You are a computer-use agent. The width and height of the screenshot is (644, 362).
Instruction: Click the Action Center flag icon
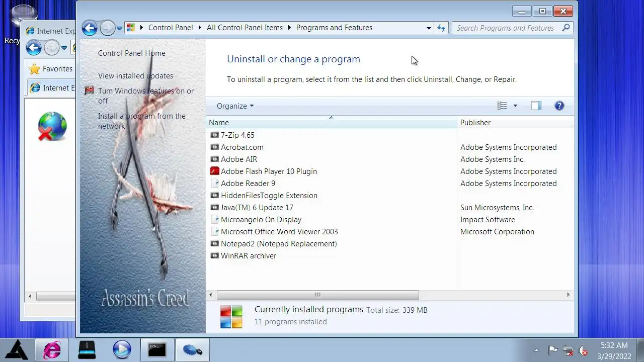[552, 350]
